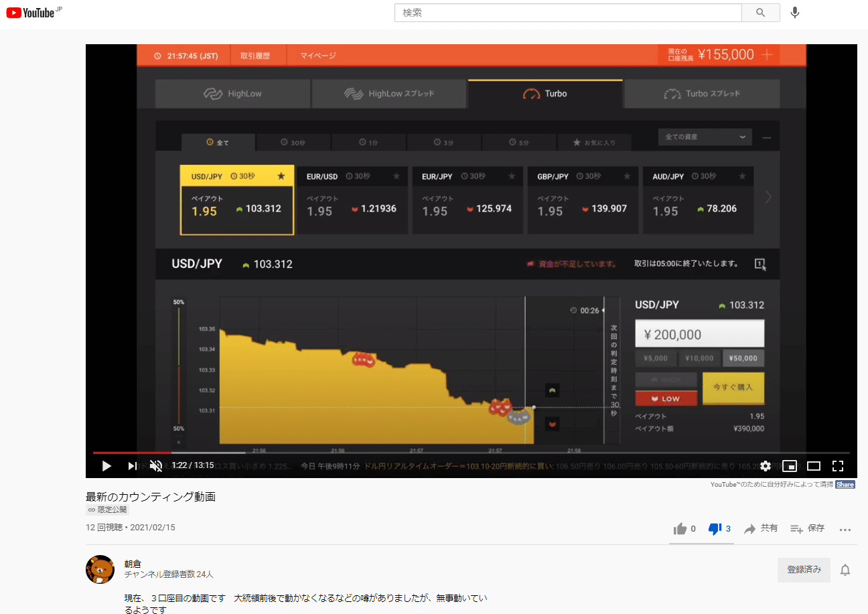
Task: Collapse the asset list with the minus control
Action: point(766,137)
